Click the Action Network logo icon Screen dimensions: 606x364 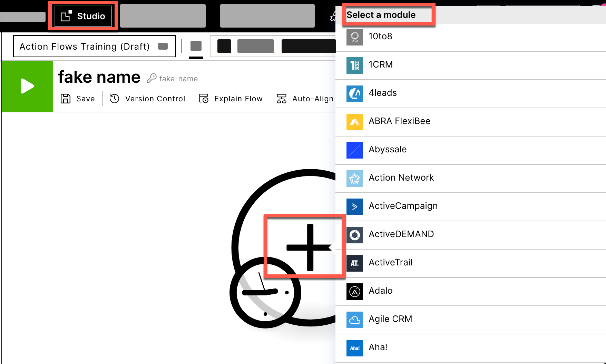[355, 179]
